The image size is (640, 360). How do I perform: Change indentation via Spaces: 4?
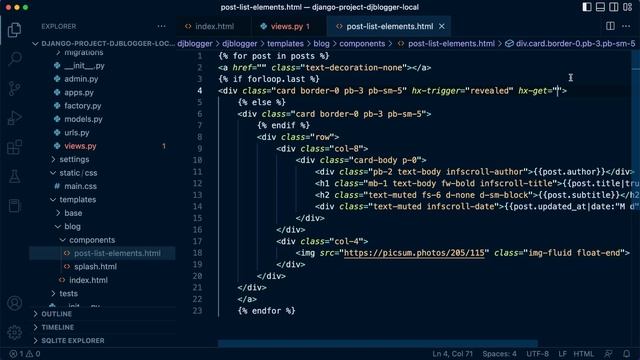click(499, 353)
